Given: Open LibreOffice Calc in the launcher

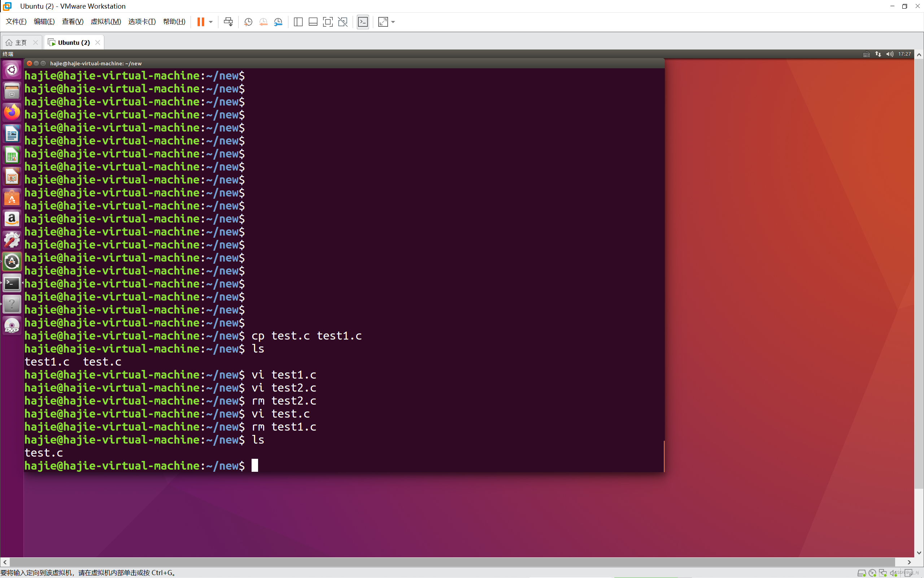Looking at the screenshot, I should click(12, 155).
